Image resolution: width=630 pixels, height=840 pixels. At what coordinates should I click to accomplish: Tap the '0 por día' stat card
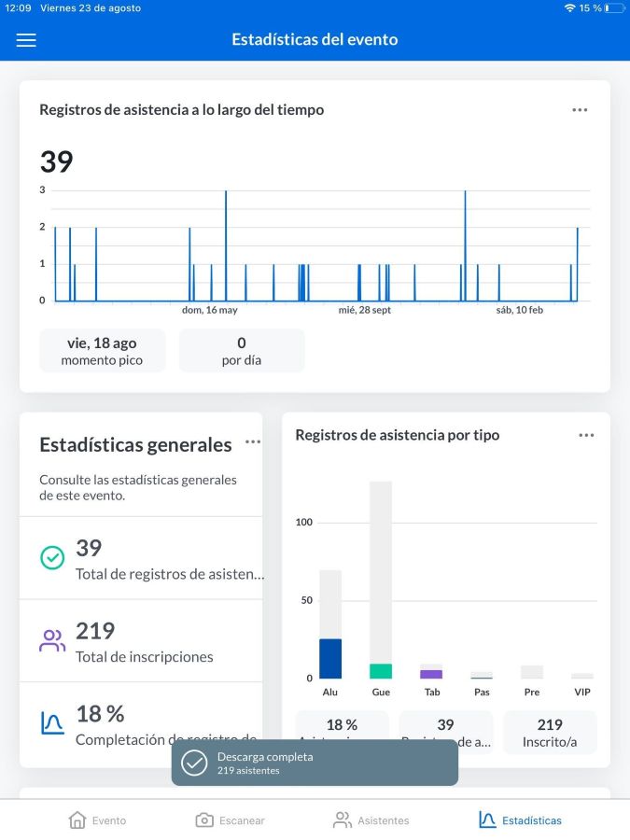pos(242,351)
